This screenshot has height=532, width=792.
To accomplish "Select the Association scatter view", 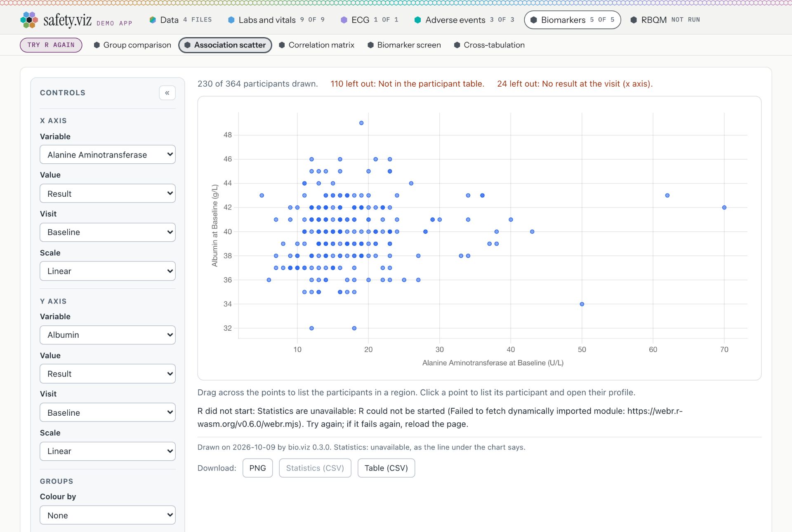I will coord(225,45).
